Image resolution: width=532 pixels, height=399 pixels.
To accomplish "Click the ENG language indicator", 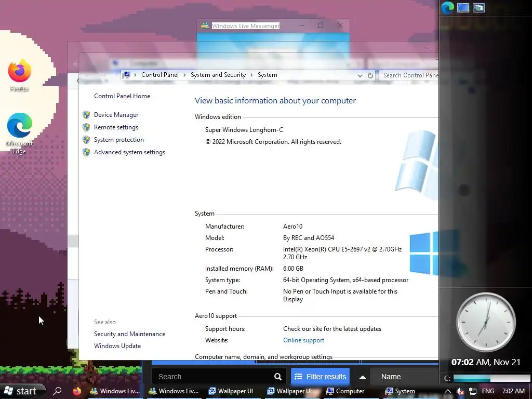I will (488, 391).
